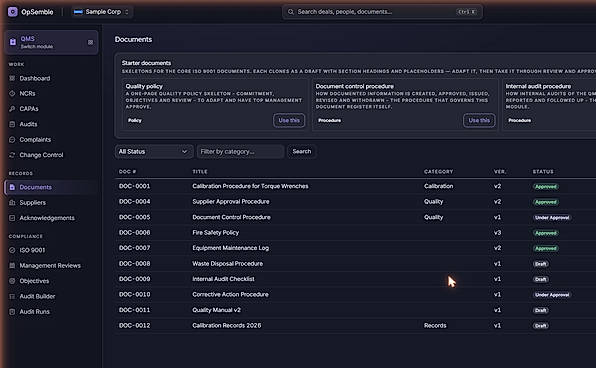This screenshot has height=368, width=596.
Task: Click the Policy tag on Quality policy card
Action: (x=135, y=121)
